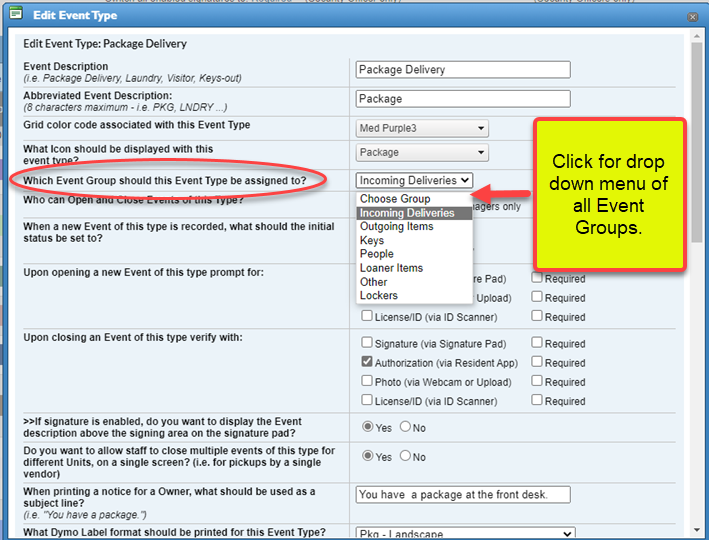The image size is (709, 540).
Task: Close the Edit Event Type dialog
Action: click(x=692, y=17)
